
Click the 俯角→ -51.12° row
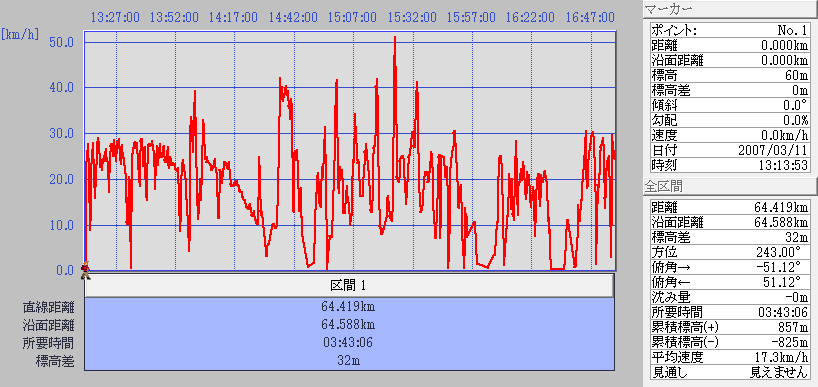730,268
